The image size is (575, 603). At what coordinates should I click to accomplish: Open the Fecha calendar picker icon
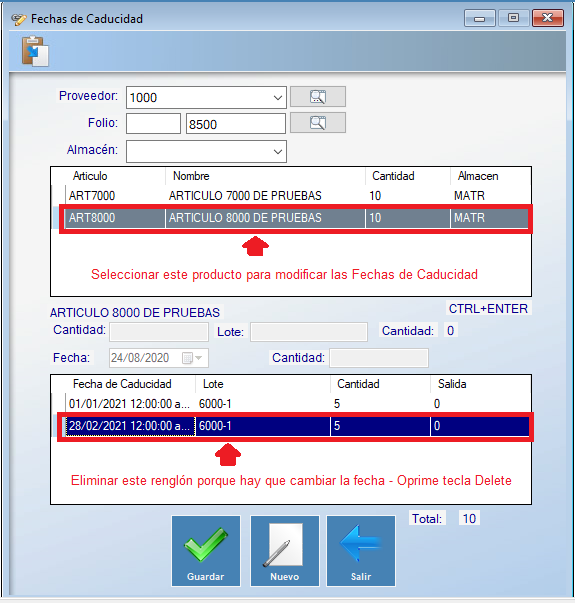(x=187, y=358)
